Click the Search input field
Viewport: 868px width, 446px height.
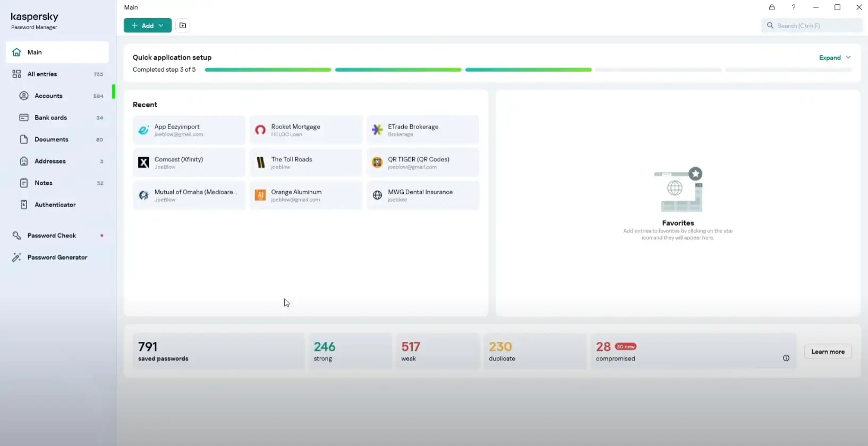(x=815, y=25)
